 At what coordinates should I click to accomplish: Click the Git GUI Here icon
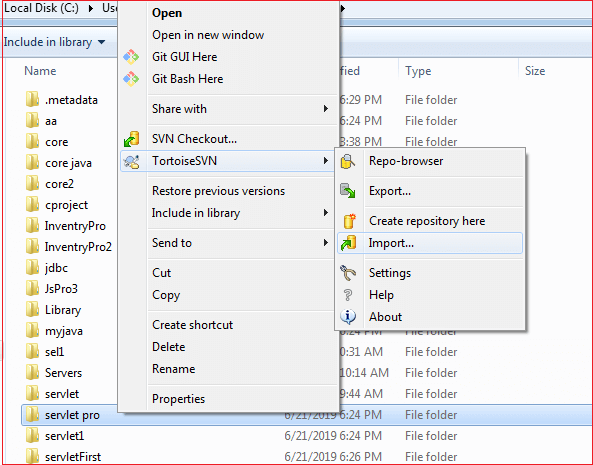click(x=131, y=57)
